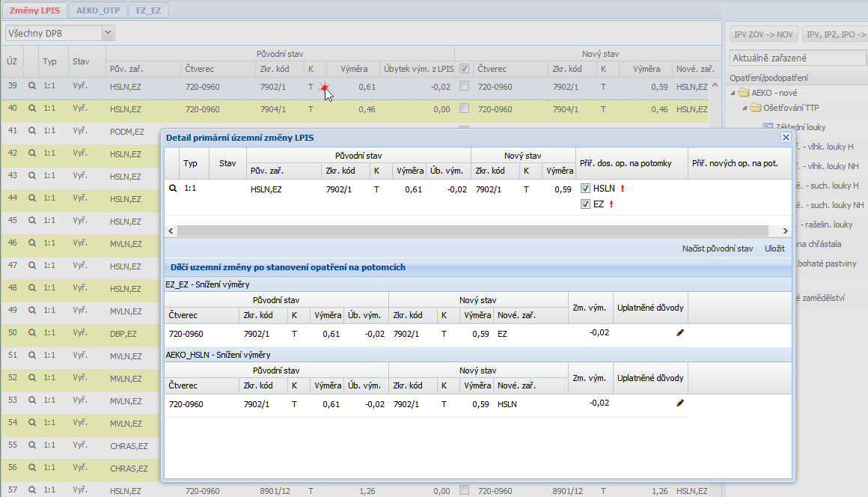
Task: Click magnifier icon in detail dialog row
Action: 173,188
